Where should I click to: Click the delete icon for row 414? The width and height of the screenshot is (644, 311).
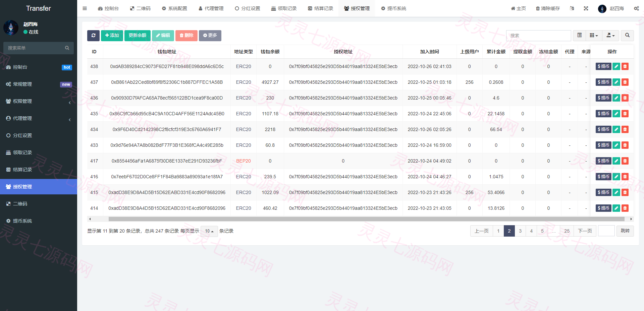[x=625, y=208]
